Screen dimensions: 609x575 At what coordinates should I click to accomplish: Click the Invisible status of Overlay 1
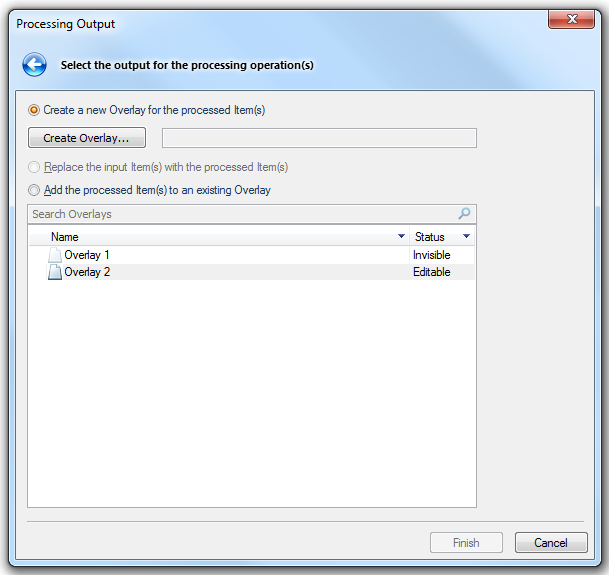point(432,255)
